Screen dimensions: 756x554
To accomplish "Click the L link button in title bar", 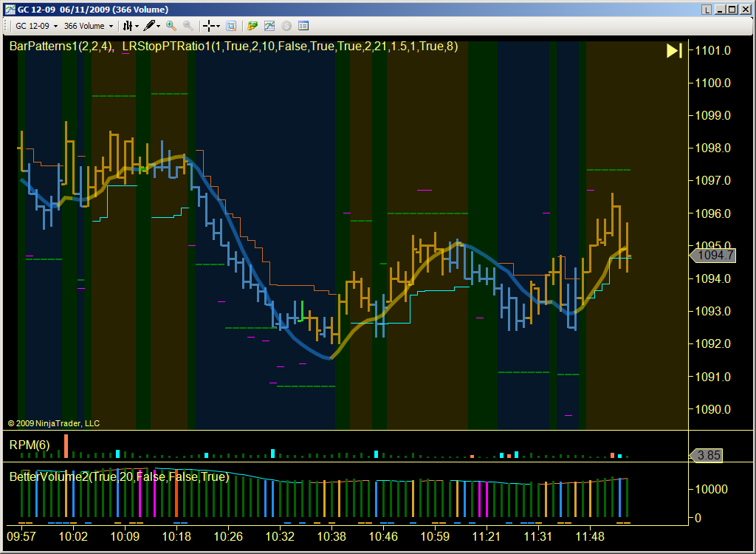I will click(707, 10).
